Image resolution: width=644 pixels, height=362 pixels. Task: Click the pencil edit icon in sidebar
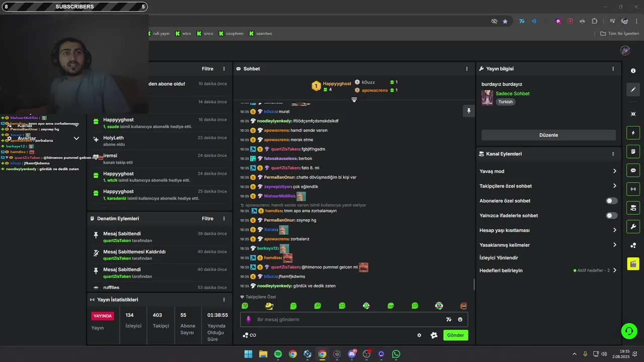click(x=633, y=89)
